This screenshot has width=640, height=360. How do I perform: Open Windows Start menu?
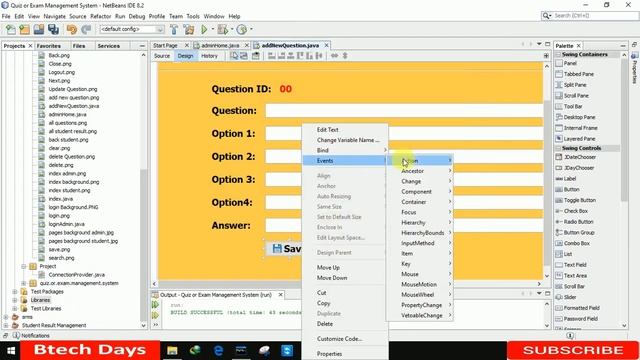click(x=11, y=351)
